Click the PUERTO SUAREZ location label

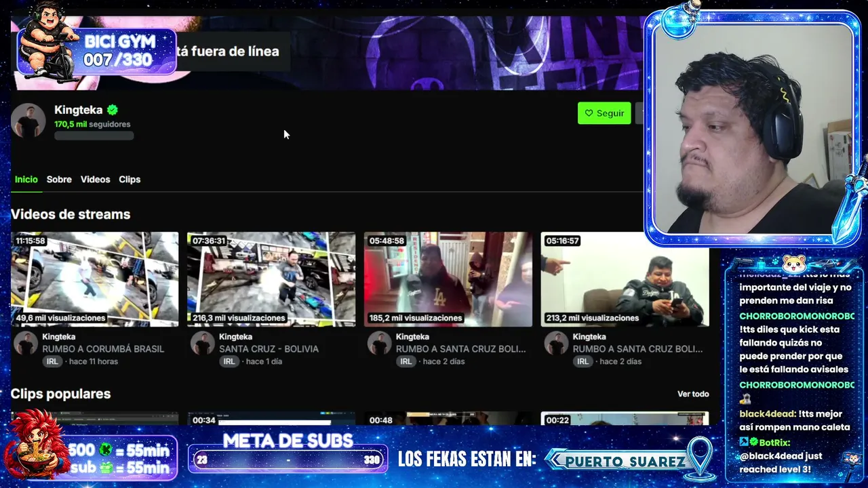tap(625, 462)
